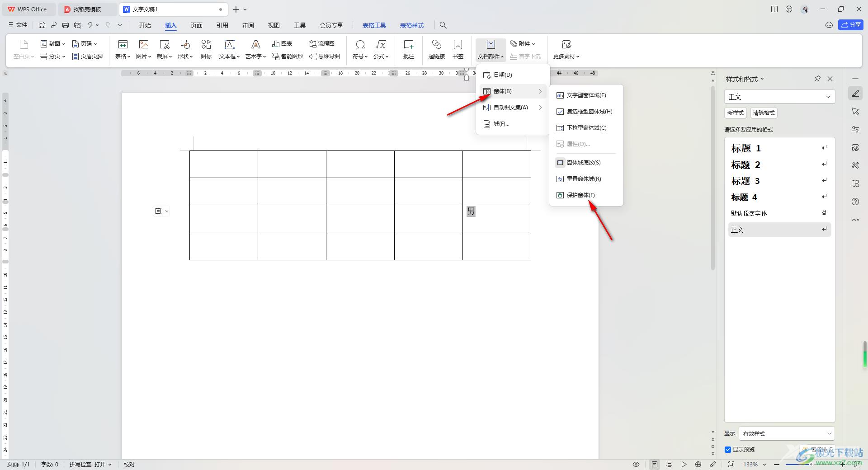Click the Save icon in quick access toolbar
This screenshot has height=470, width=868.
pos(42,25)
